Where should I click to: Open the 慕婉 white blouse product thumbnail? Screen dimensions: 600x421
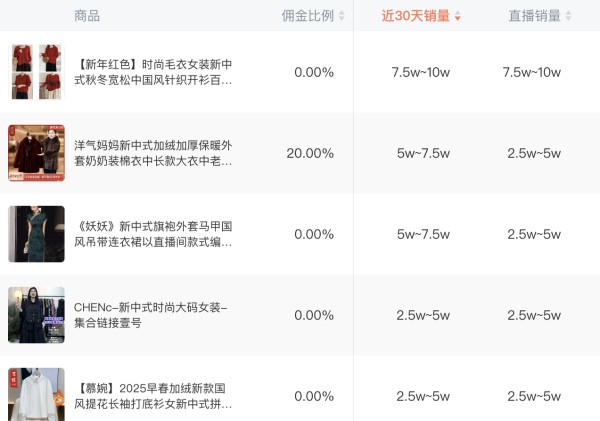(36, 394)
